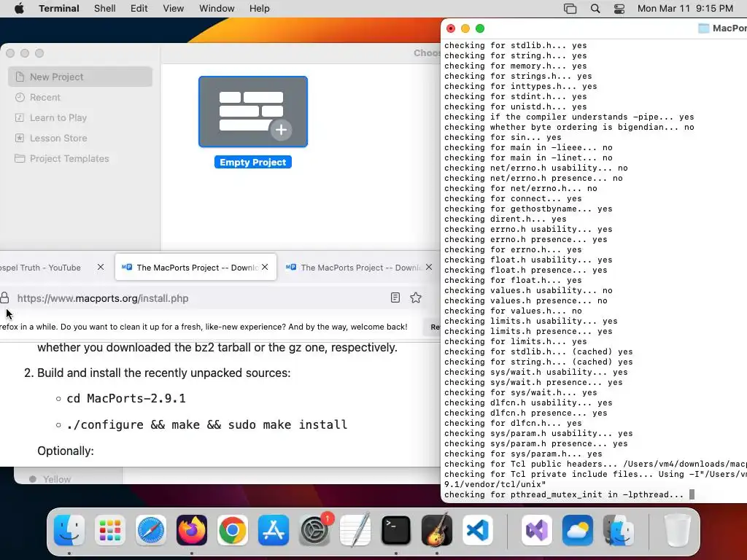The width and height of the screenshot is (747, 560).
Task: Click the Empty Project label
Action: pos(253,163)
